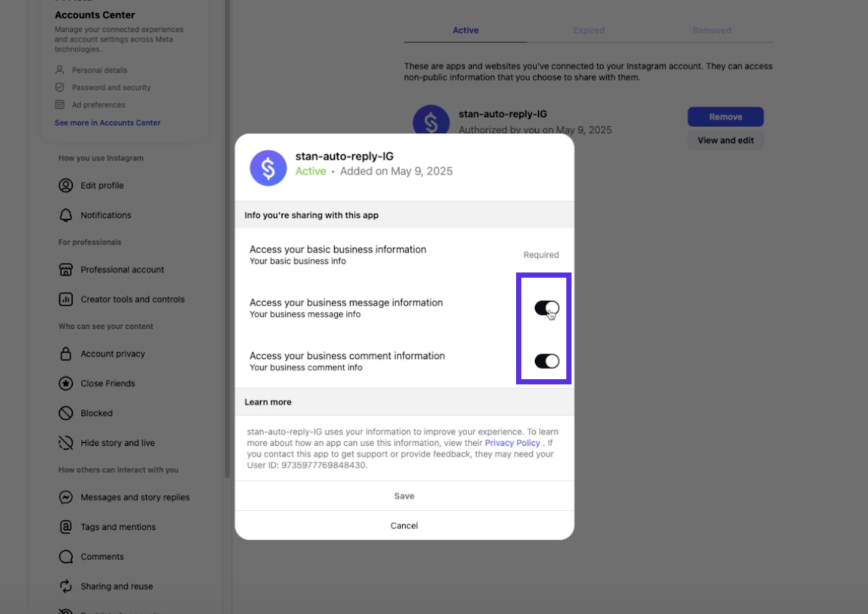Open Creator tools and controls settings
Screen dimensions: 868x614
132,299
